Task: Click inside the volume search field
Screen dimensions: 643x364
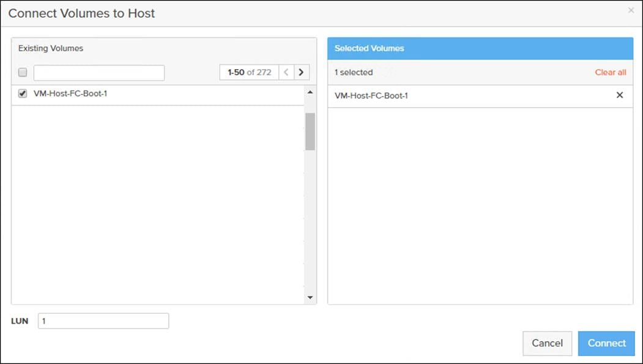Action: [x=98, y=72]
